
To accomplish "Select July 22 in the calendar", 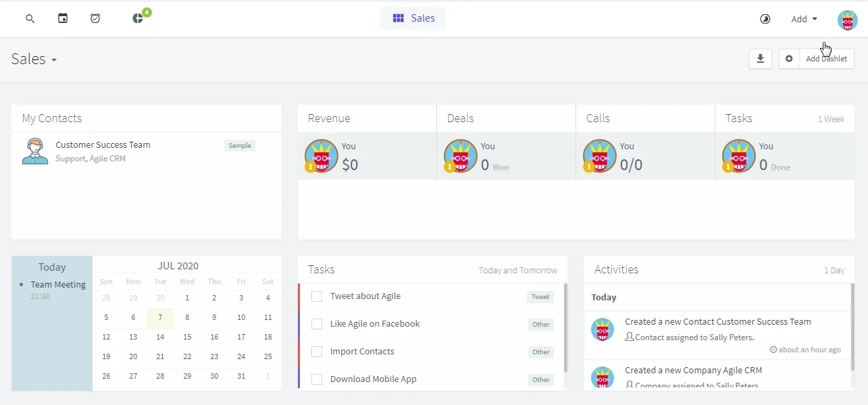I will [187, 356].
